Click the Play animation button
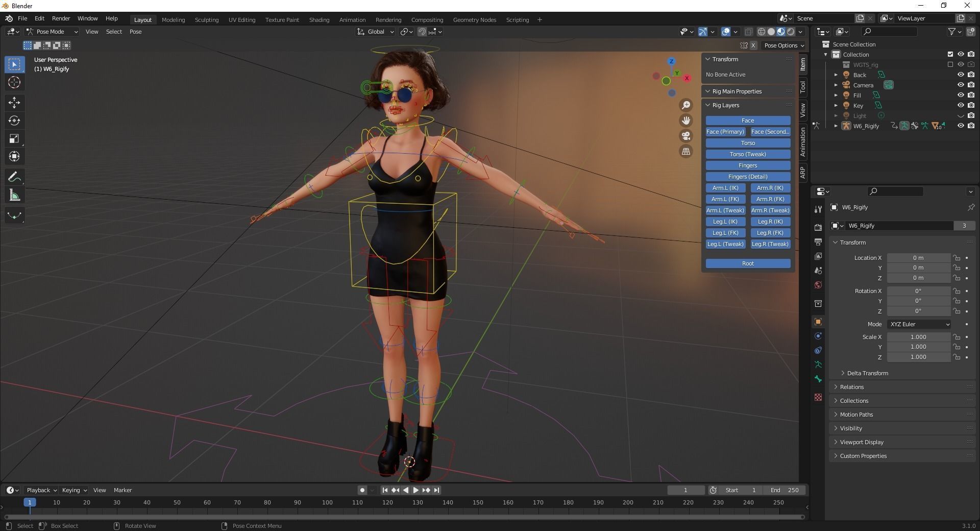This screenshot has width=980, height=531. pos(415,490)
